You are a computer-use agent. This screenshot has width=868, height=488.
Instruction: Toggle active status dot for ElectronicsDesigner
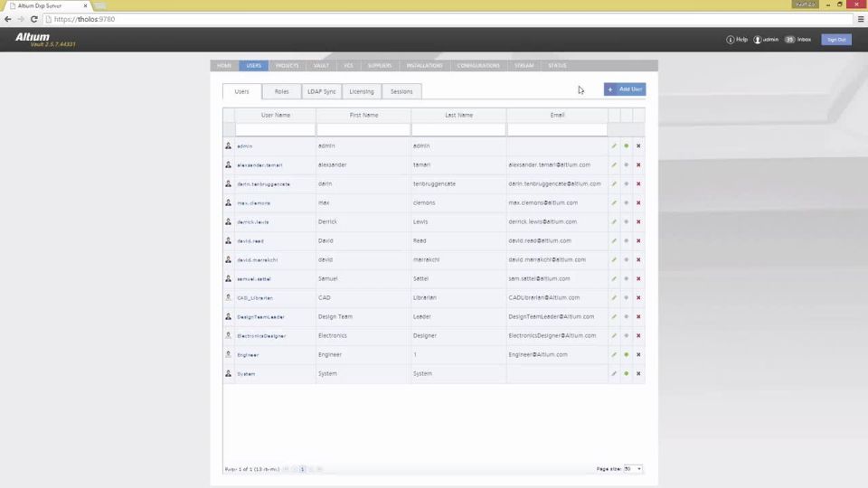click(x=626, y=336)
